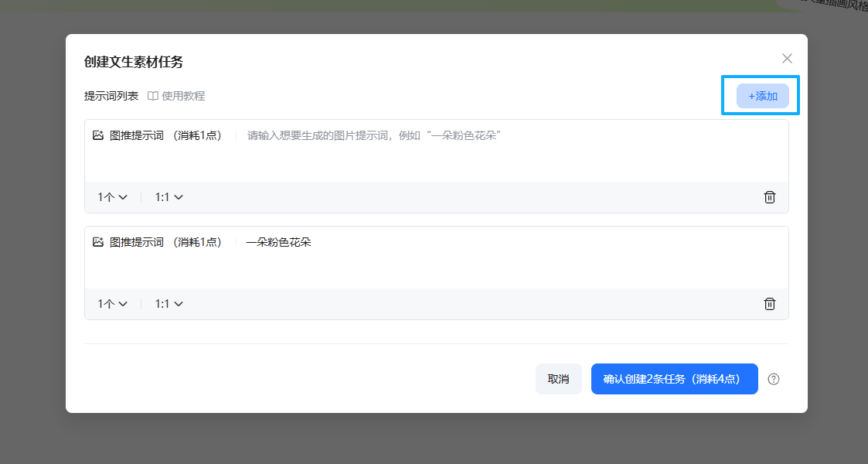
Task: Open the 1:1 aspect ratio dropdown under 一朵粉色花朵
Action: 168,303
